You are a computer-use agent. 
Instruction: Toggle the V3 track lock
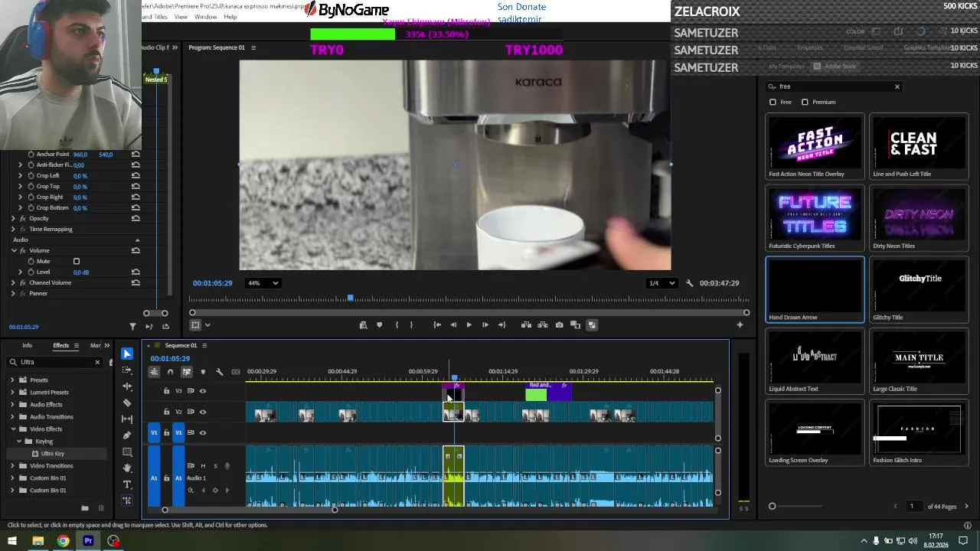166,391
